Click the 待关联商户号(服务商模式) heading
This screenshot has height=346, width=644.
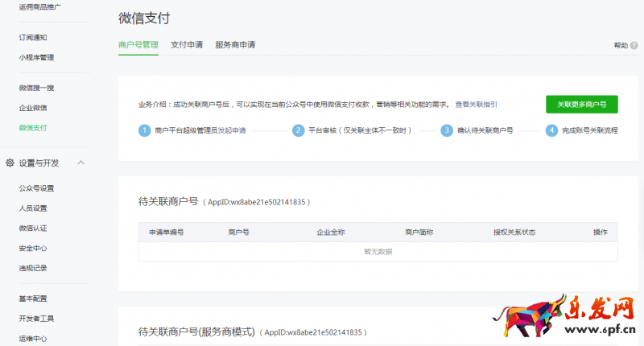click(x=196, y=332)
